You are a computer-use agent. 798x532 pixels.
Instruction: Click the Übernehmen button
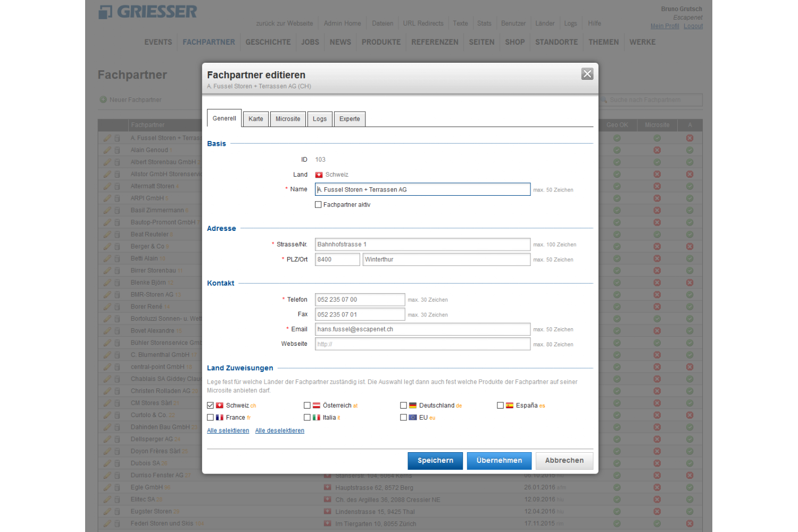pos(499,461)
